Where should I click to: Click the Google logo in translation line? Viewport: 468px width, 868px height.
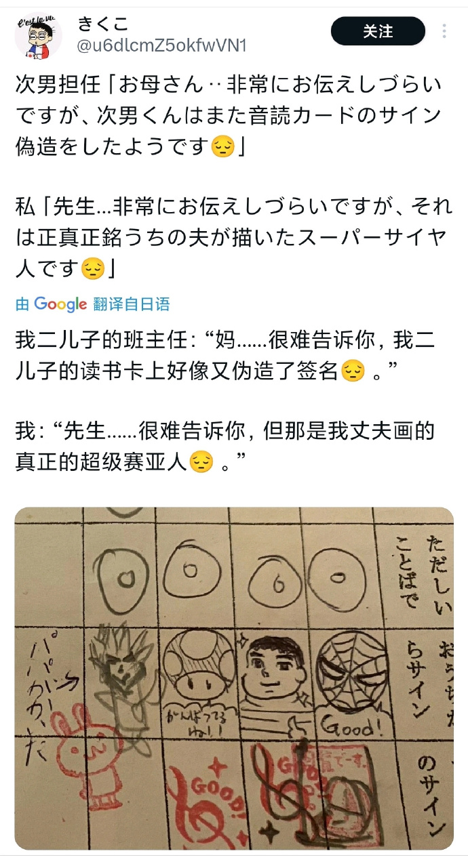pos(60,304)
